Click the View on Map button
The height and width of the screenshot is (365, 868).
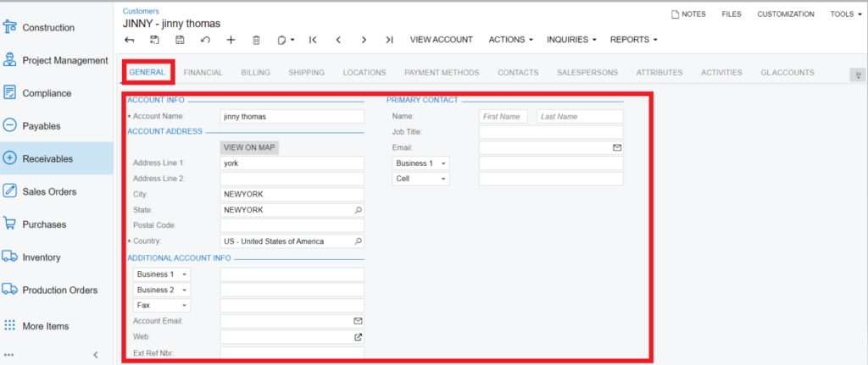pyautogui.click(x=249, y=147)
